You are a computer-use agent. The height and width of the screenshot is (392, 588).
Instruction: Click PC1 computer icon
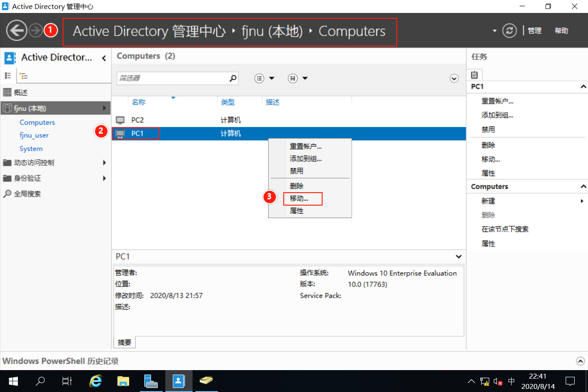point(120,134)
